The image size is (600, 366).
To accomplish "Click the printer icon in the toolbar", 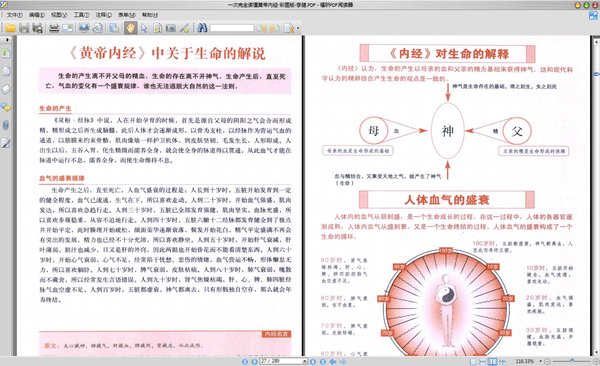I will tap(54, 28).
